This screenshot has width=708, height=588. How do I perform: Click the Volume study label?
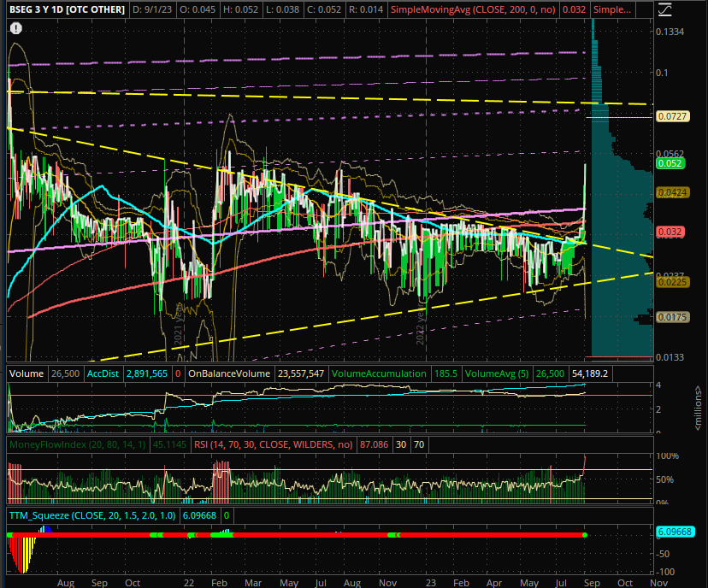coord(27,373)
